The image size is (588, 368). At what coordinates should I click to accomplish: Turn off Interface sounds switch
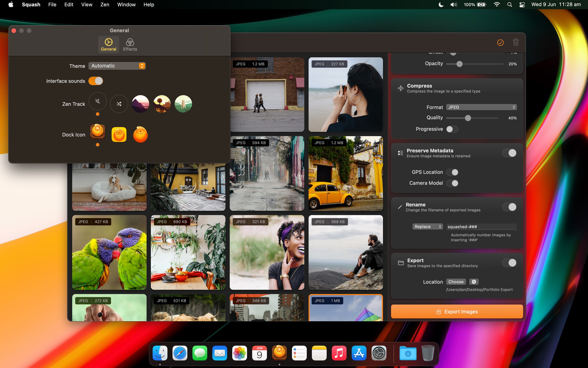pos(96,81)
